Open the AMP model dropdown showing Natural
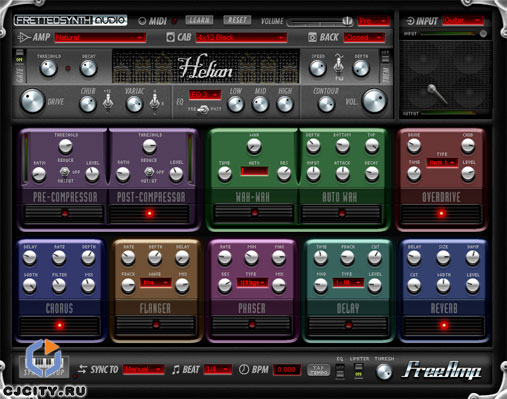 [x=100, y=37]
